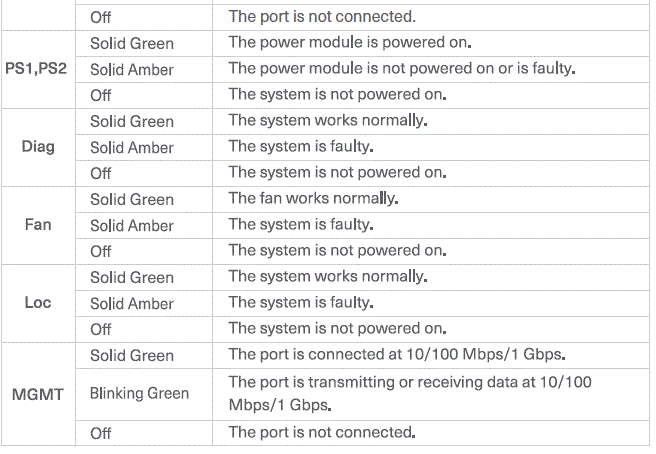Click the PS1,PS2 row header
Viewport: 656px width, 454px height.
pyautogui.click(x=38, y=69)
